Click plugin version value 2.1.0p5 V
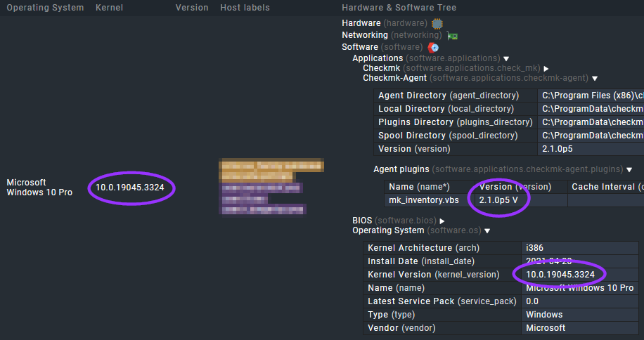The height and width of the screenshot is (340, 644). coord(498,200)
